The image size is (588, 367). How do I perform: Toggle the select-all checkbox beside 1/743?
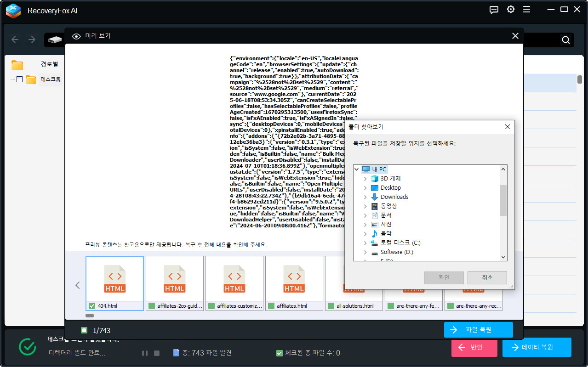pyautogui.click(x=84, y=330)
